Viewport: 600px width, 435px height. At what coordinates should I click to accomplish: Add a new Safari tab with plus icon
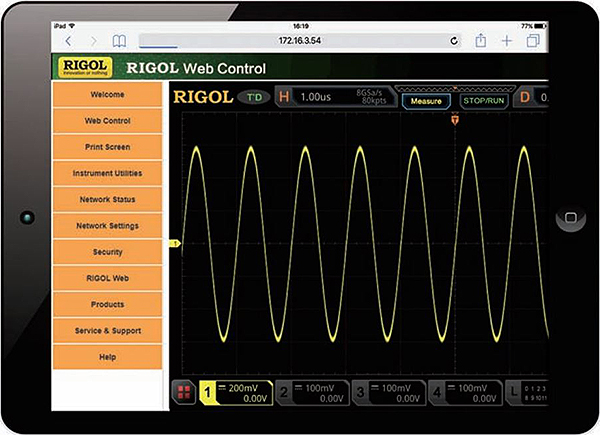click(507, 41)
